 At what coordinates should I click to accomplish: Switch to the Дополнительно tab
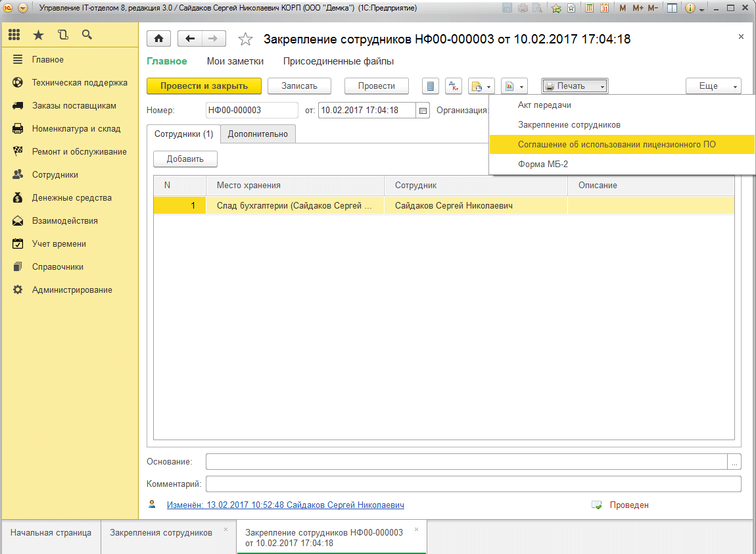(x=258, y=134)
